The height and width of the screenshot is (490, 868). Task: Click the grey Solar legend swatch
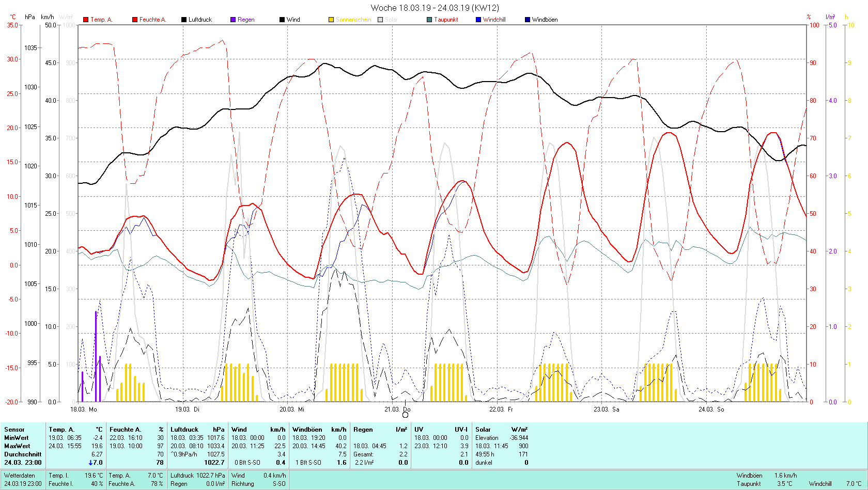tap(380, 20)
